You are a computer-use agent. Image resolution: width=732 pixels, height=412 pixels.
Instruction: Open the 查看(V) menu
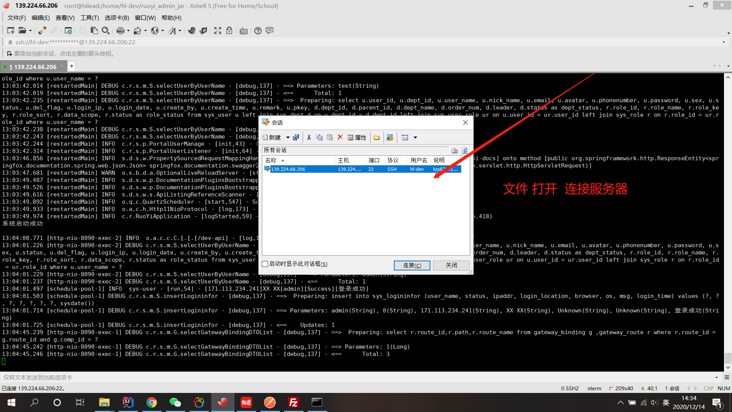click(x=65, y=18)
